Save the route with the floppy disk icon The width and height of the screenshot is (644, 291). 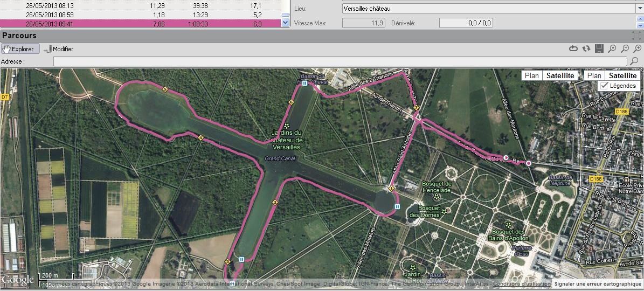click(x=599, y=49)
